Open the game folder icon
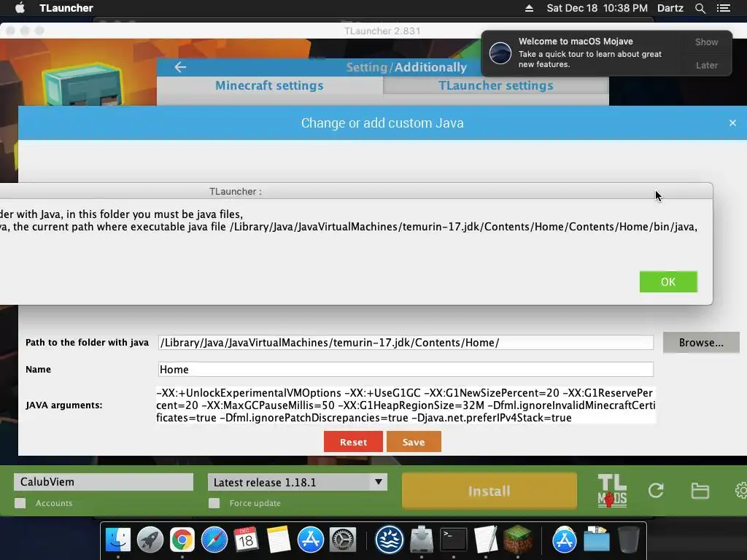The height and width of the screenshot is (560, 747). [700, 491]
